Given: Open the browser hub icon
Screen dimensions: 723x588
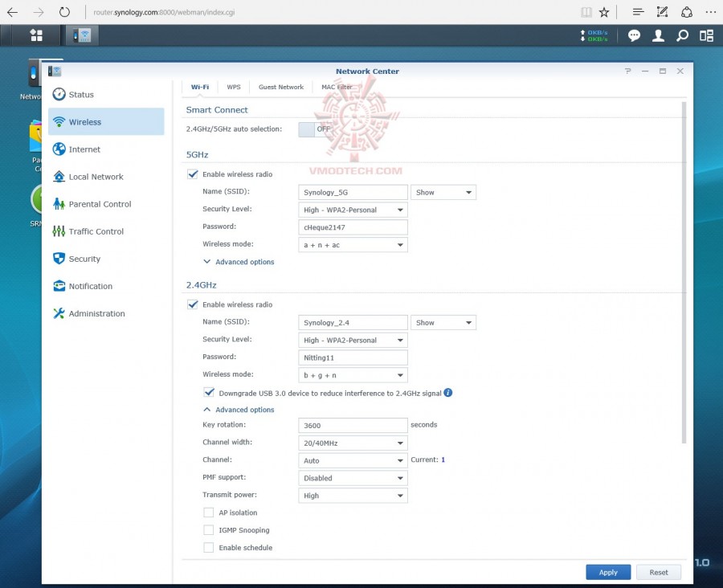Looking at the screenshot, I should 638,12.
